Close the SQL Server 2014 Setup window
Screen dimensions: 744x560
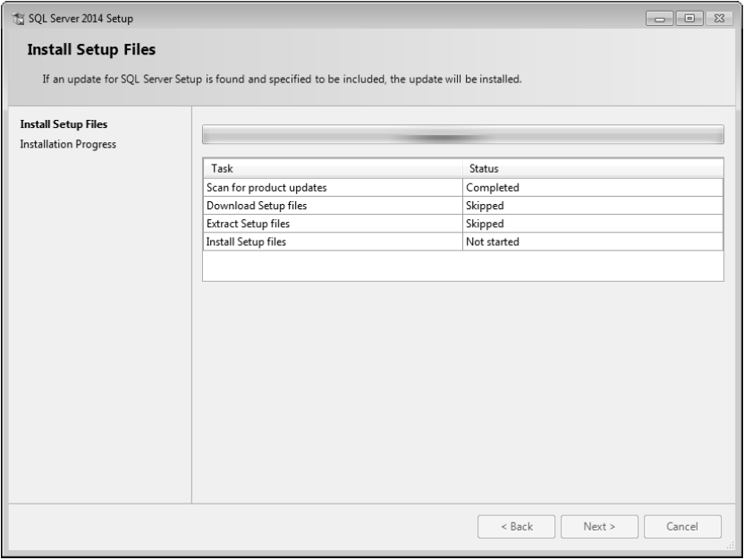click(x=719, y=19)
